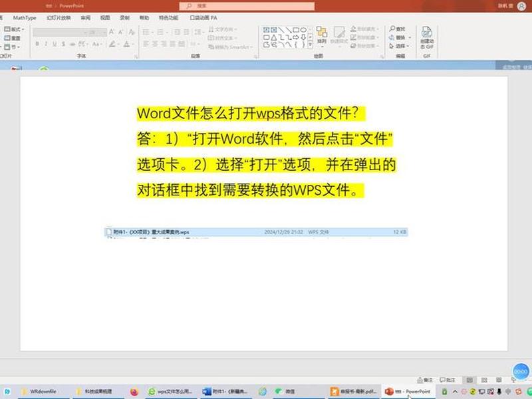Open the Change Case (Aa) dropdown
The image size is (532, 399).
coord(96,44)
